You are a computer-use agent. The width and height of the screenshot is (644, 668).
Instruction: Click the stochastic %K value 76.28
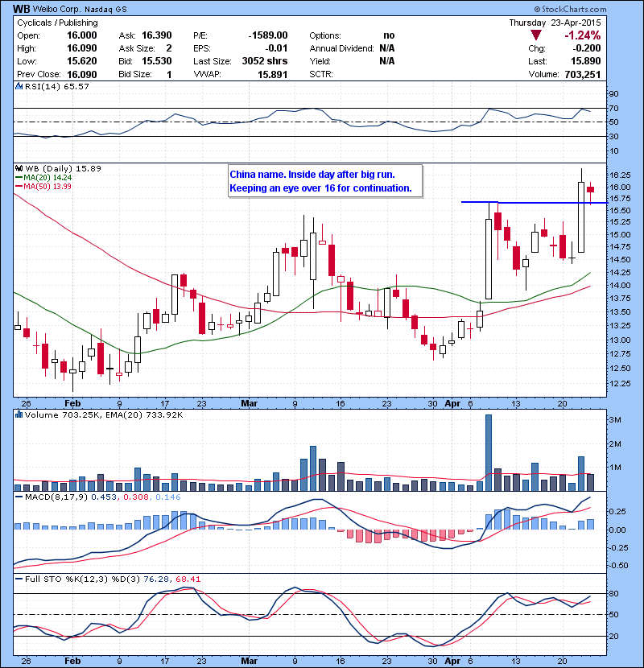click(156, 579)
